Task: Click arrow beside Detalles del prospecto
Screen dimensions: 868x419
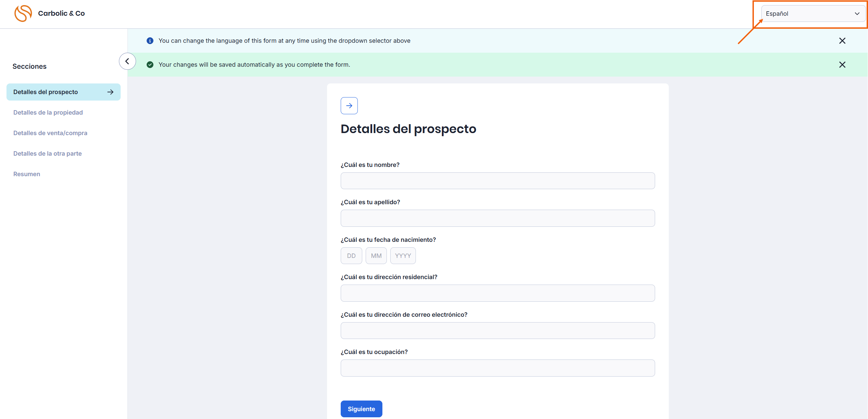Action: tap(110, 92)
